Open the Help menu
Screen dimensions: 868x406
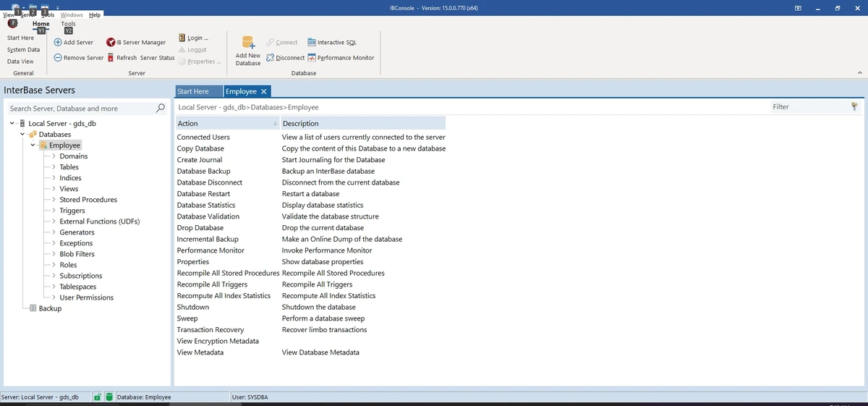95,14
